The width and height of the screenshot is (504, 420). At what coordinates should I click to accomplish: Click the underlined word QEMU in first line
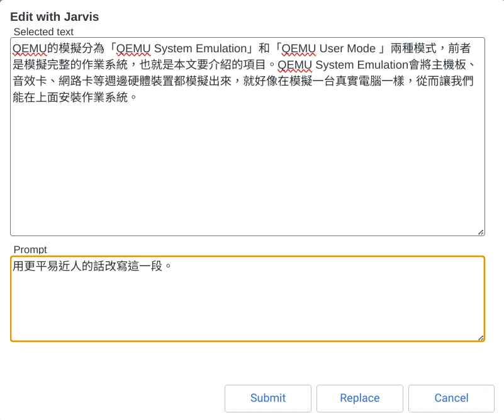[29, 48]
